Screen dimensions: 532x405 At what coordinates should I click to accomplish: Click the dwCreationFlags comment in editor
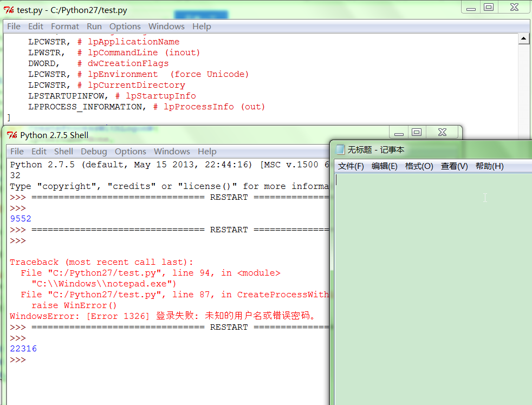[123, 63]
